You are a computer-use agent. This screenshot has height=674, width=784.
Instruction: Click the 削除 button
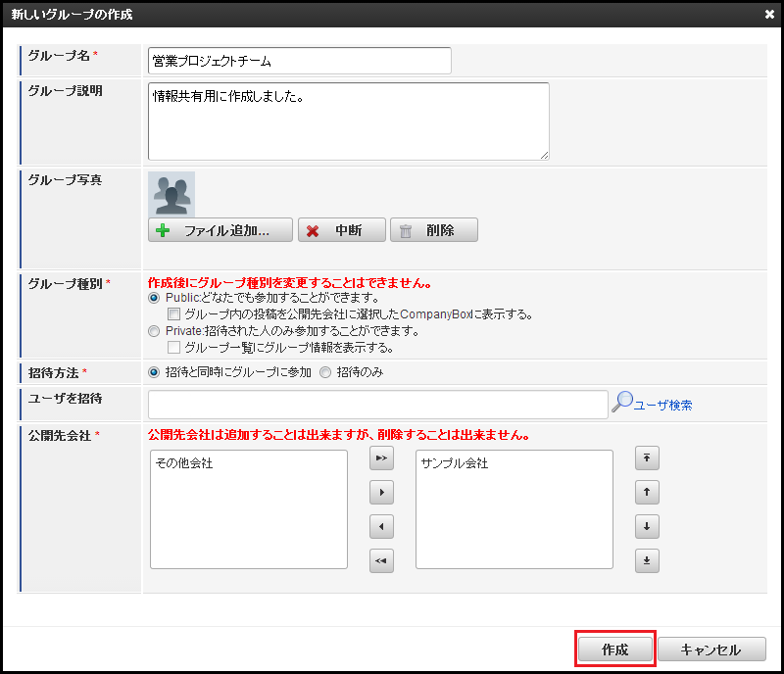pos(434,230)
